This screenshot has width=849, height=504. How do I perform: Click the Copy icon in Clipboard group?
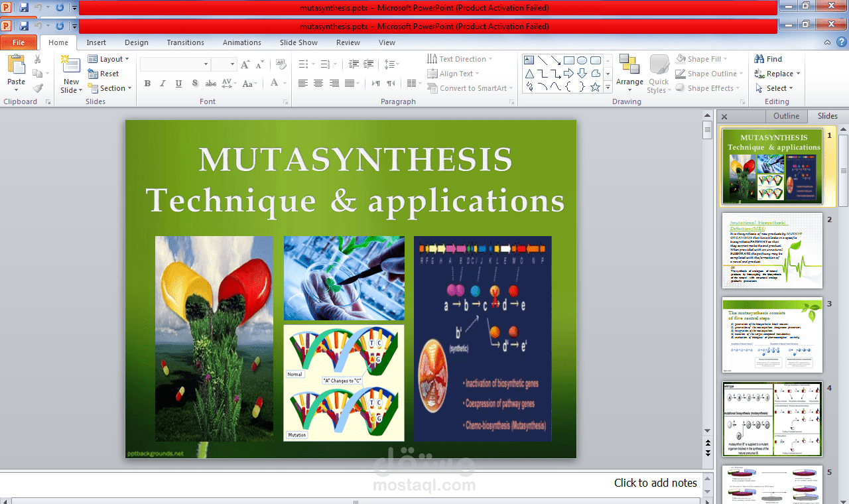coord(38,74)
